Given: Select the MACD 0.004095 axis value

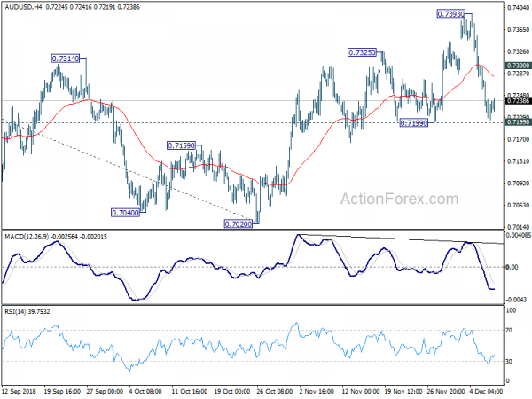Looking at the screenshot, I should (x=518, y=235).
